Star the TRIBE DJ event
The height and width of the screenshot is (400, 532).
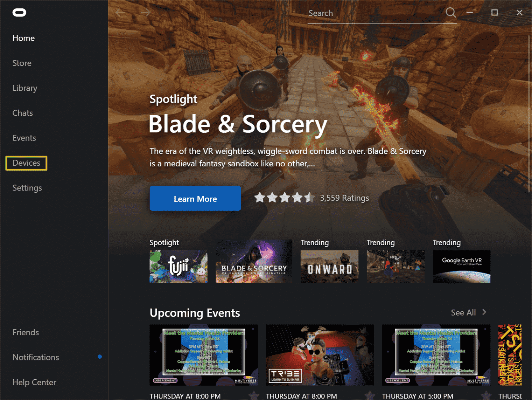point(370,396)
